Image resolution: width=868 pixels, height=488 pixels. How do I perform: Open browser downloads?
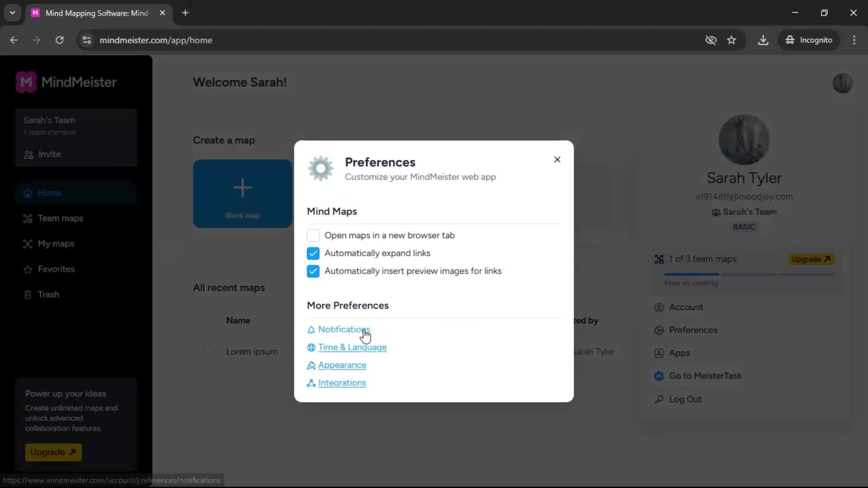[x=763, y=40]
